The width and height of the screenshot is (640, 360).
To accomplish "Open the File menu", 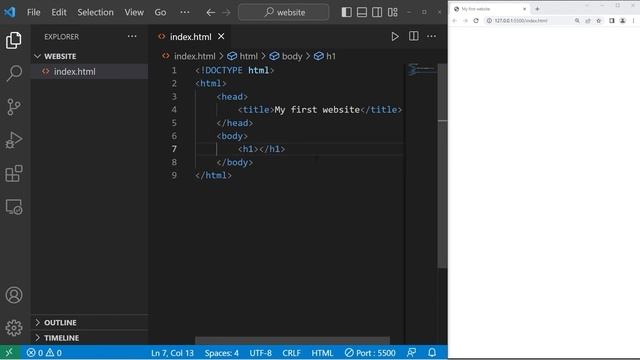I will click(x=33, y=12).
